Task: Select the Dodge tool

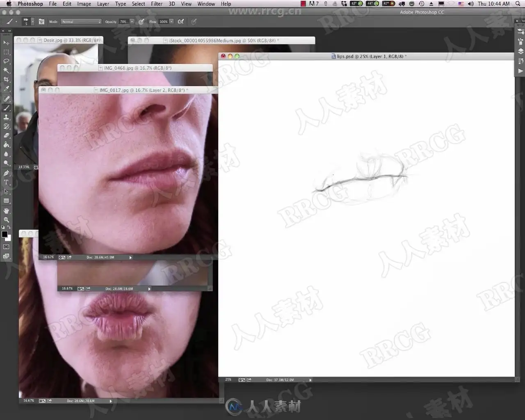Action: click(x=6, y=163)
